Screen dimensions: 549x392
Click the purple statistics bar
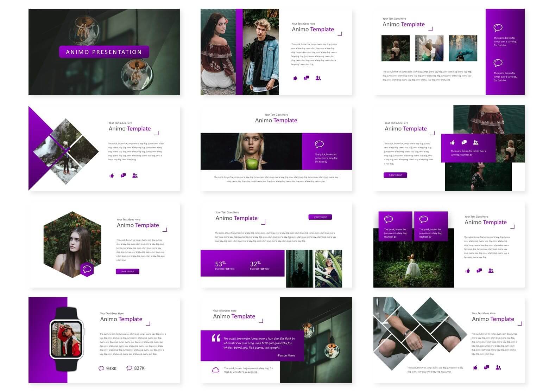(242, 263)
